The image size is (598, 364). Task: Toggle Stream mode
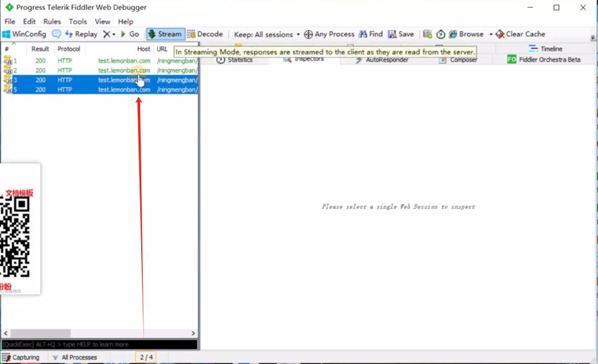(165, 34)
